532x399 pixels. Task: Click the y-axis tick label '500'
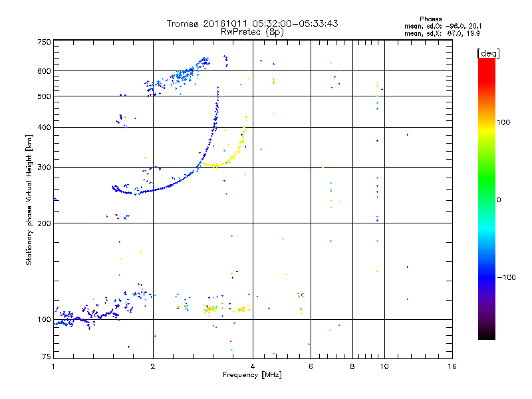click(44, 96)
